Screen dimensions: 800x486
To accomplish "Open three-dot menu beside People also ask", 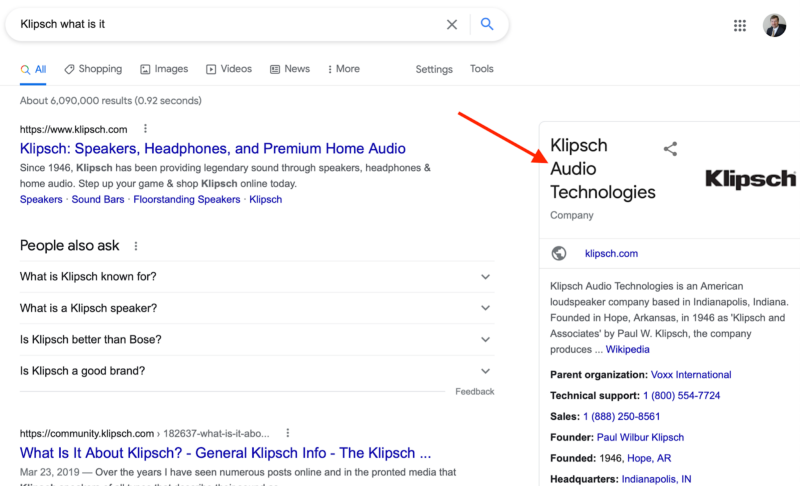I will (136, 246).
